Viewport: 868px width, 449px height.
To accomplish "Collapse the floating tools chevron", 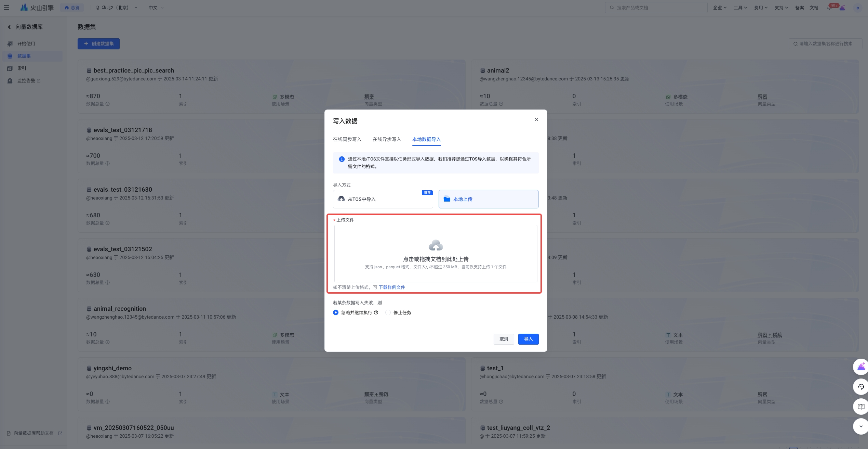I will [861, 426].
